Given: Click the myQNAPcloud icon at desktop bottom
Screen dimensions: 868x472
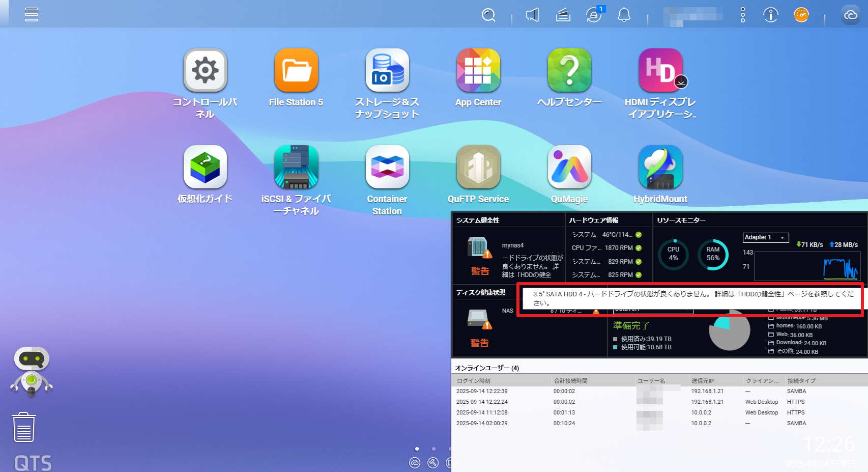Looking at the screenshot, I should coord(415,463).
